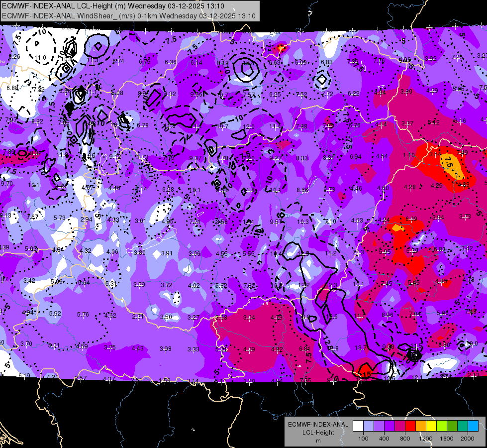
Task: Click the bottom-edge value '6.19'
Action: (x=24, y=375)
